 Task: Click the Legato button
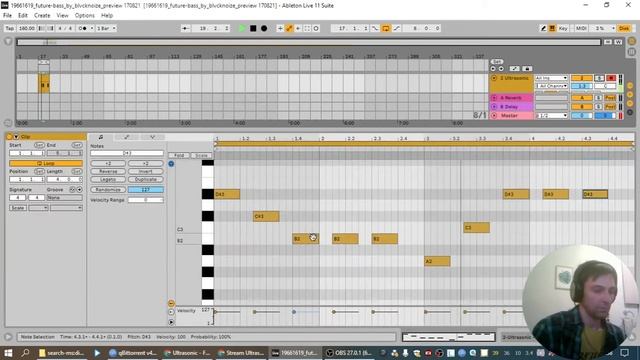coord(108,180)
